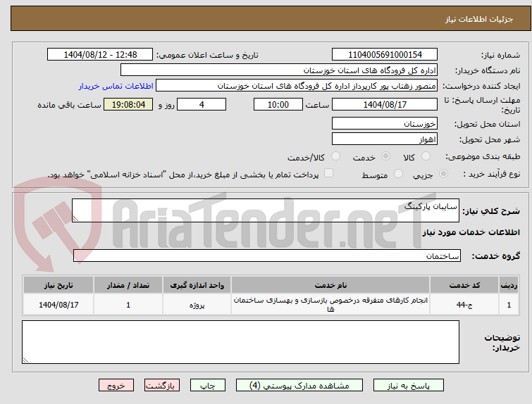This screenshot has width=532, height=404.
Task: Select the کالا/خدمت radio button
Action: tap(335, 156)
